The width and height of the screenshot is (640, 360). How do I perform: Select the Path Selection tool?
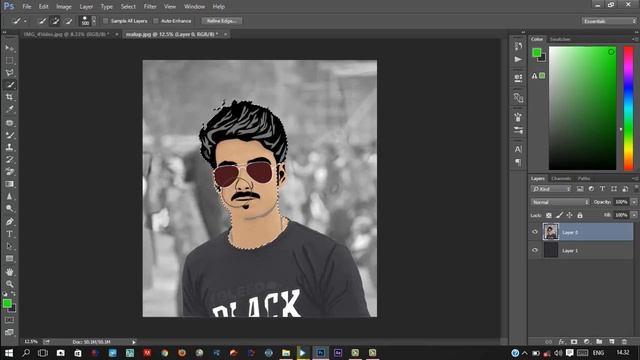(9, 246)
